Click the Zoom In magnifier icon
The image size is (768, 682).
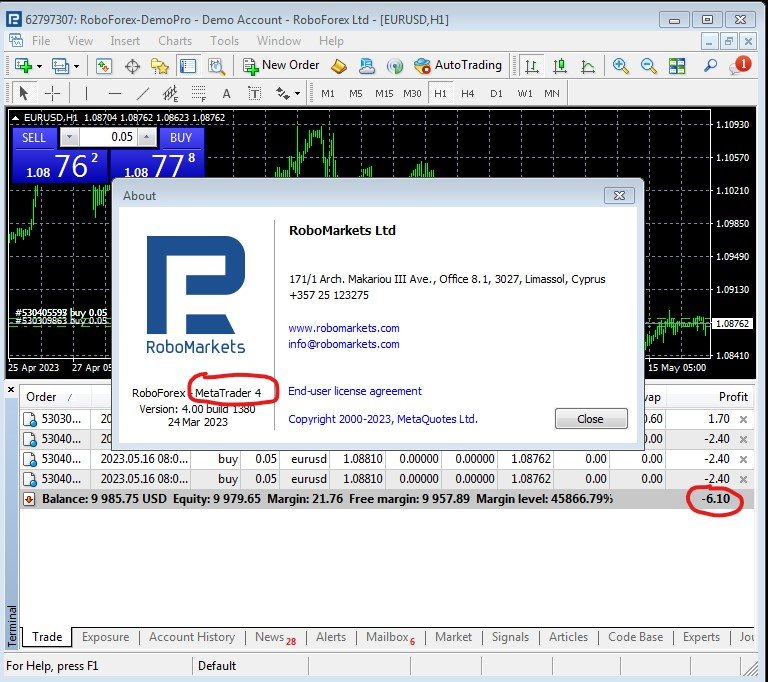(620, 66)
